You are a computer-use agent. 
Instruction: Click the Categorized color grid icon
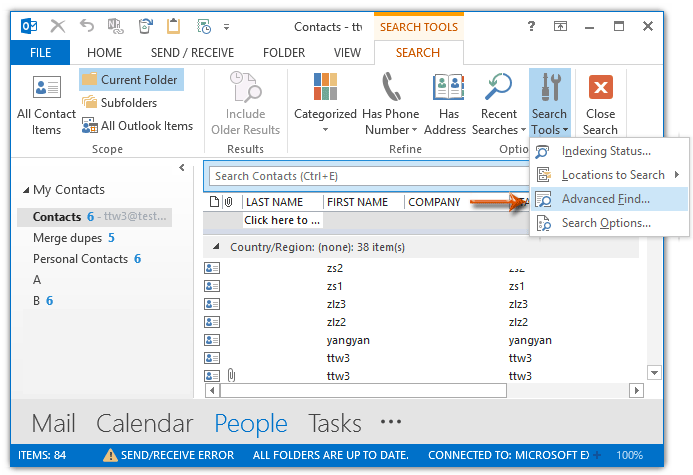(x=325, y=88)
